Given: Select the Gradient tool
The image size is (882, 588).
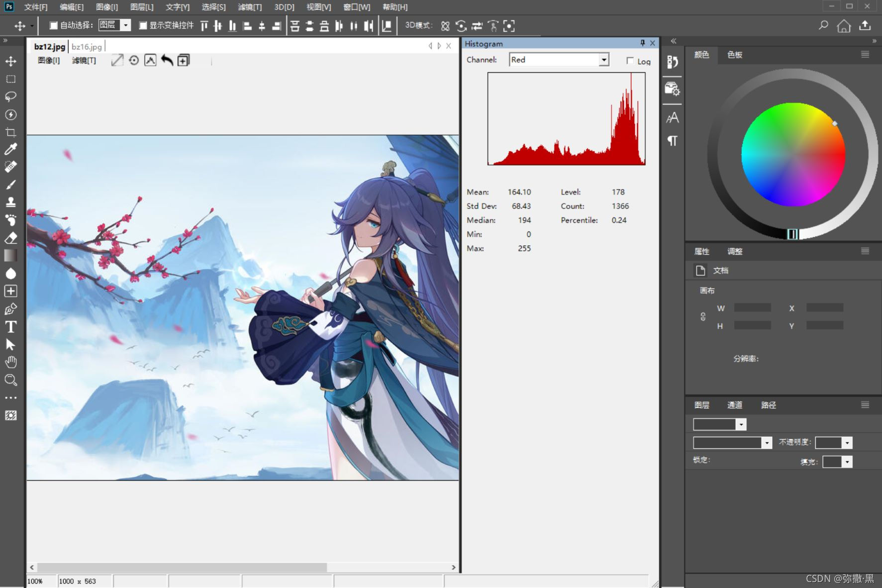Looking at the screenshot, I should (x=10, y=255).
